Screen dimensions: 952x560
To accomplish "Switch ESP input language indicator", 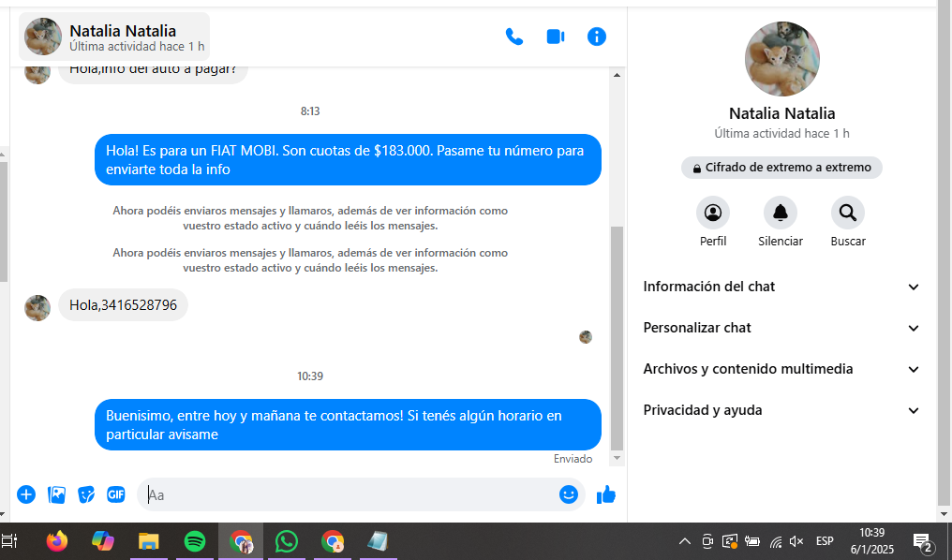I will pyautogui.click(x=825, y=541).
